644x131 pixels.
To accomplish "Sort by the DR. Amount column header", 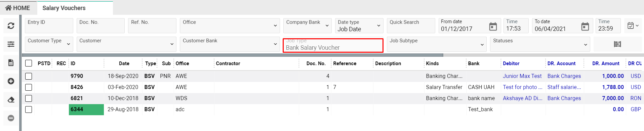I will tap(606, 63).
